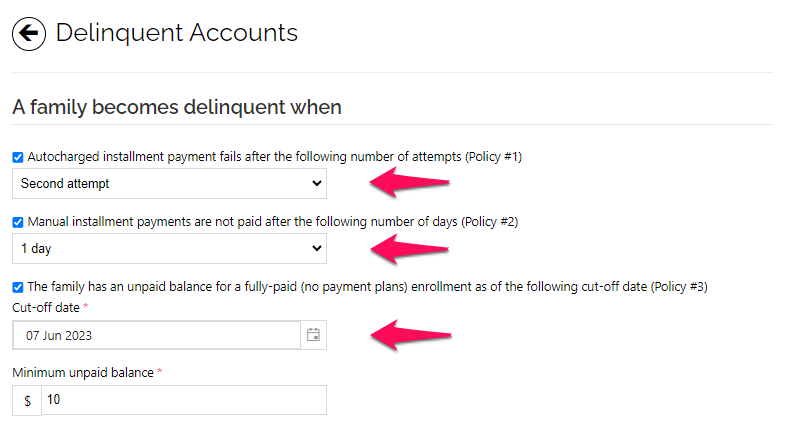
Task: Disable the unpaid balance Policy #3 checkbox
Action: coord(18,287)
